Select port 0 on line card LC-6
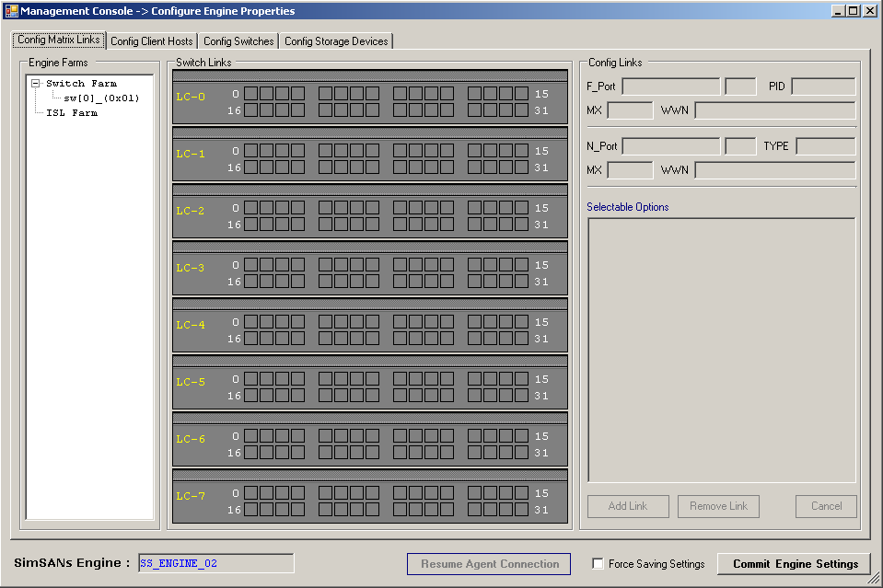Image resolution: width=883 pixels, height=588 pixels. 251,436
